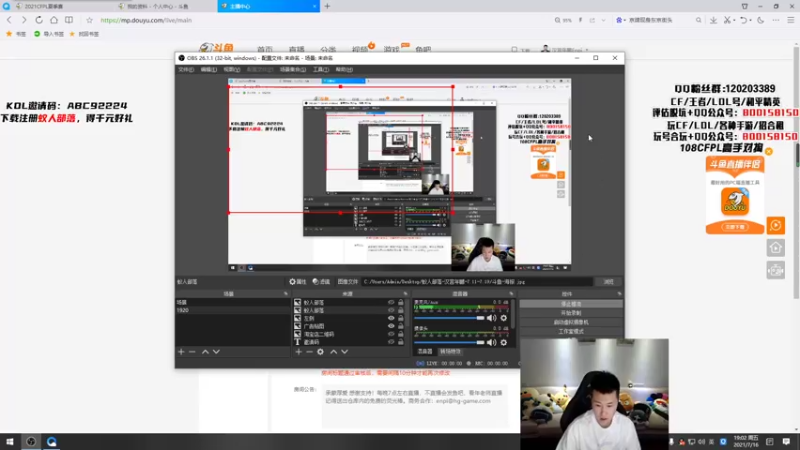Screen dimensions: 800x450
Task: Pop out the 场景 dock panel
Action: tap(286, 294)
